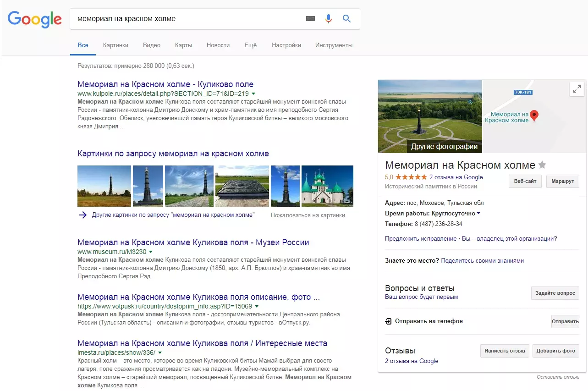The image size is (588, 391).
Task: Save place with the gray star icon
Action: (542, 165)
